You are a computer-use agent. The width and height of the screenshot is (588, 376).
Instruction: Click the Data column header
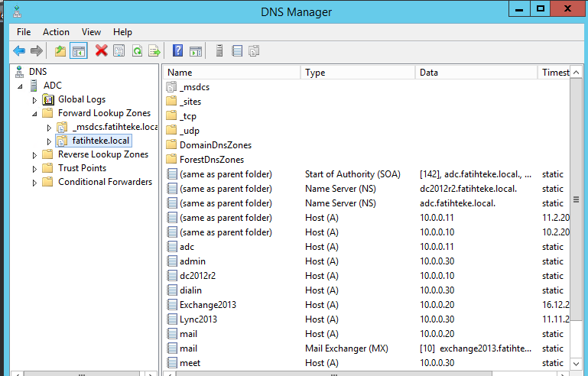(476, 73)
